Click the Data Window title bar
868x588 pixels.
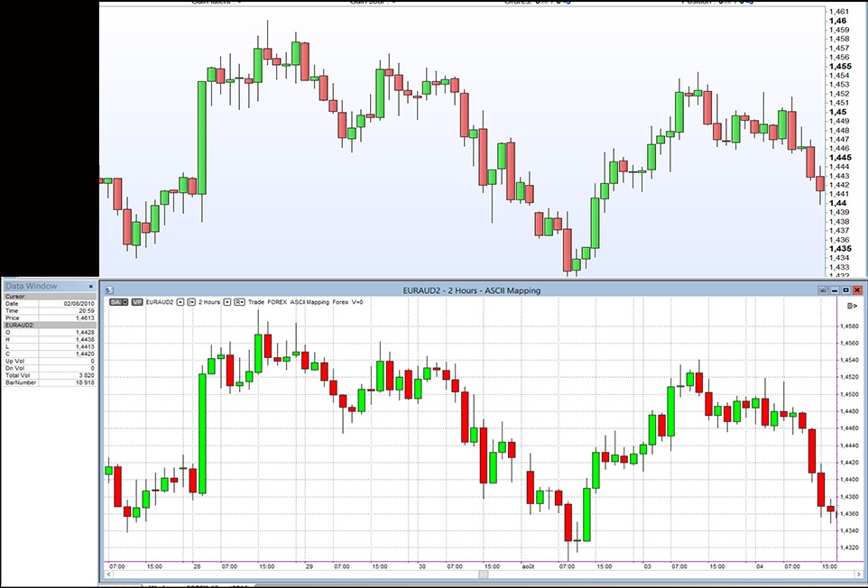pyautogui.click(x=50, y=286)
